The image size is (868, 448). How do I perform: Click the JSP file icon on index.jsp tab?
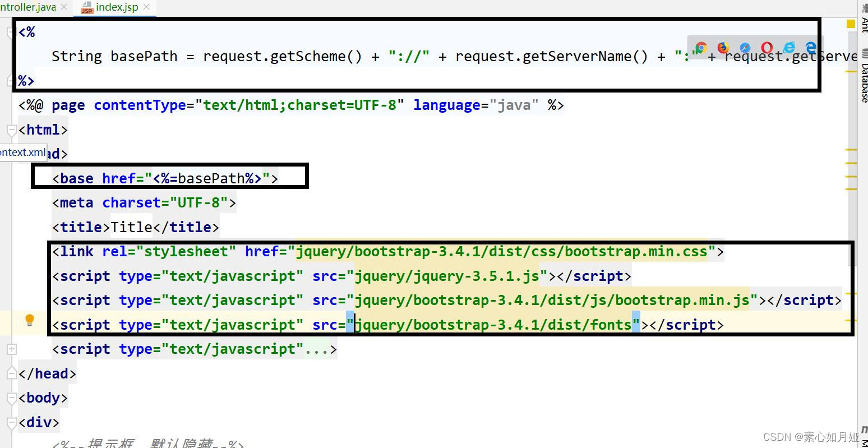coord(87,7)
